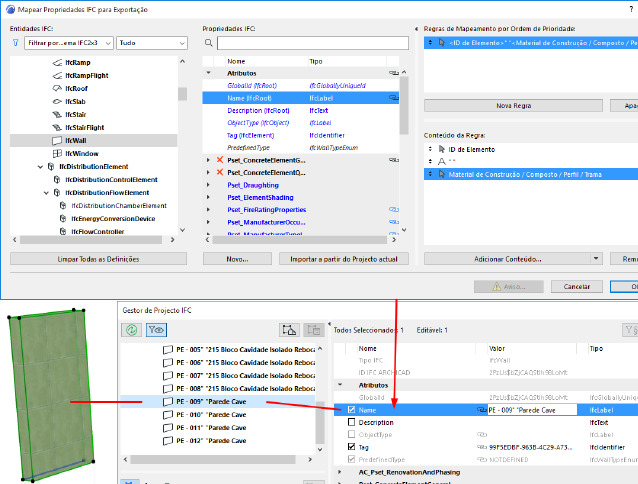Select the static text 'A' rule content row
This screenshot has height=484, width=638.
531,162
